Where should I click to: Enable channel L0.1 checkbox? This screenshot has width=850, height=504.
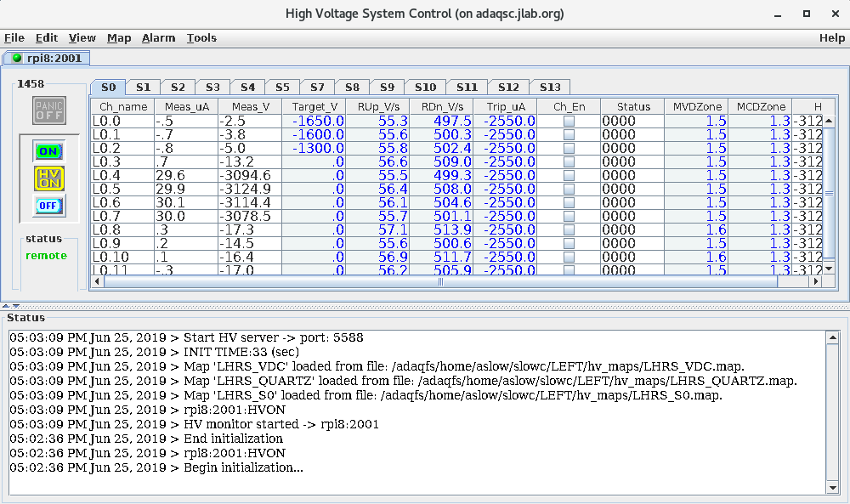pyautogui.click(x=569, y=135)
